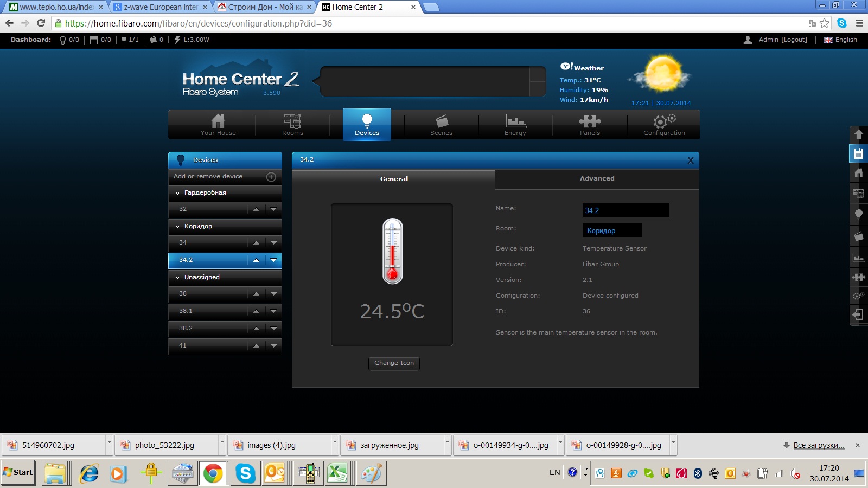Select device 41 in the list
This screenshot has width=868, height=488.
pyautogui.click(x=208, y=346)
